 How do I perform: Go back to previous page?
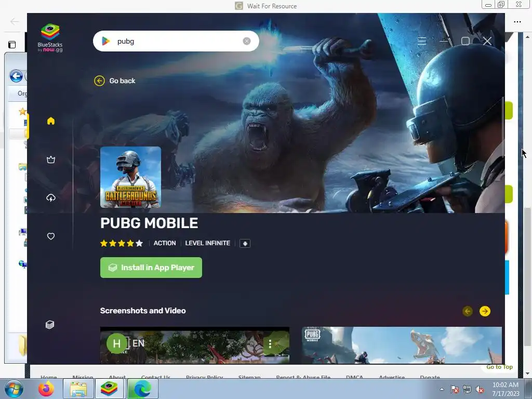point(115,81)
